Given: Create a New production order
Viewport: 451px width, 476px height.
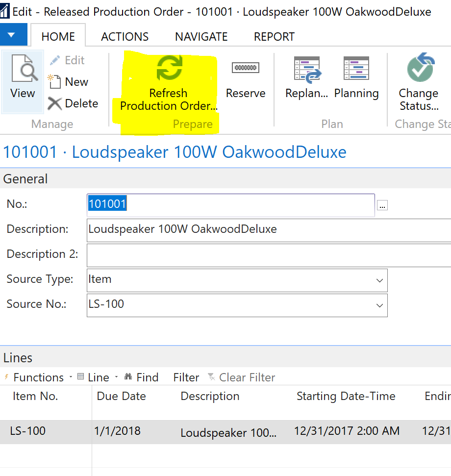Looking at the screenshot, I should (68, 82).
